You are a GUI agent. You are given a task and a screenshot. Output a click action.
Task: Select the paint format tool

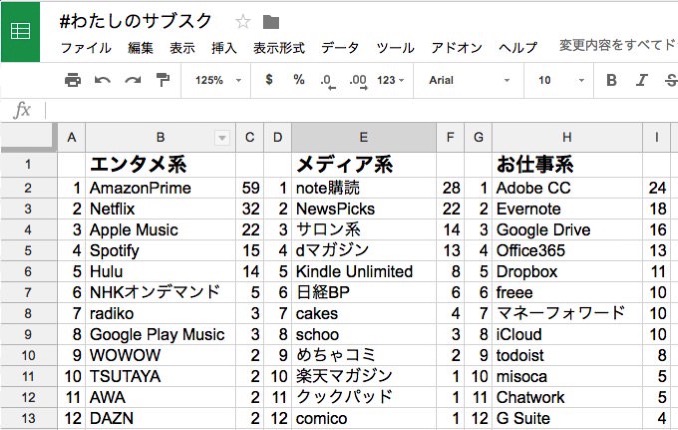pos(163,80)
